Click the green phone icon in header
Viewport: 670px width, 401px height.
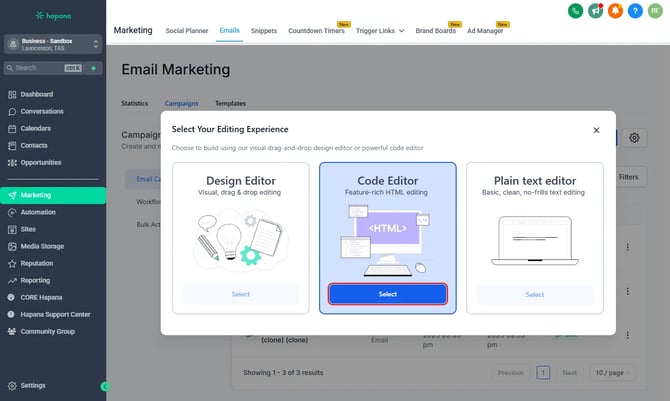(575, 11)
